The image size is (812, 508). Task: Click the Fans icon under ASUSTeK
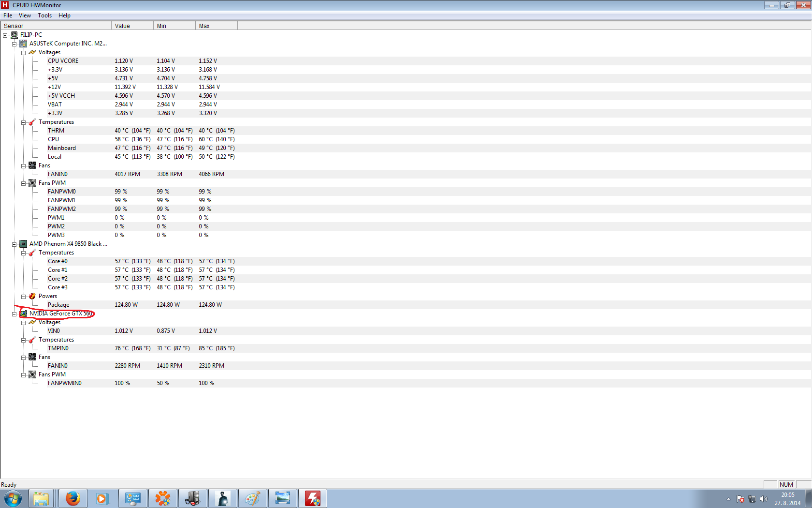tap(32, 165)
